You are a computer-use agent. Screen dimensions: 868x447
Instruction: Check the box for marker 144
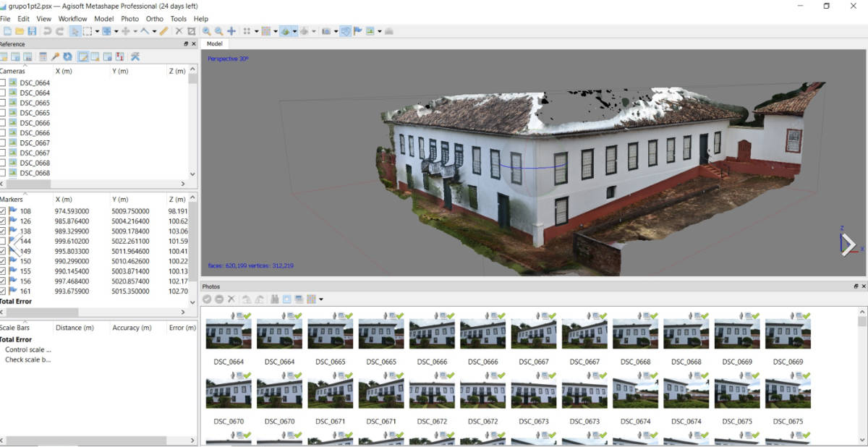[x=3, y=241]
